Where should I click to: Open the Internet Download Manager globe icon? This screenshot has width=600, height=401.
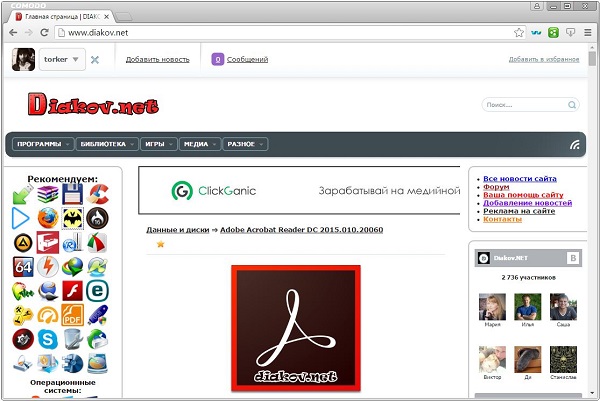[73, 267]
